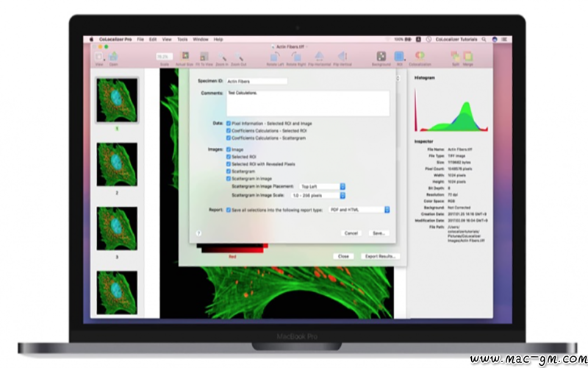Open the Window menu
This screenshot has width=588, height=368.
(x=201, y=39)
